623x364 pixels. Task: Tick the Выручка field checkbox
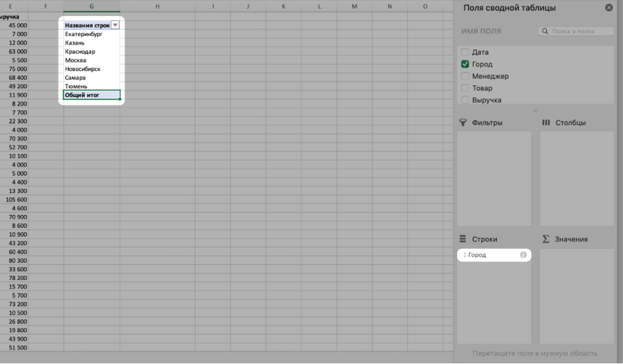tap(465, 100)
